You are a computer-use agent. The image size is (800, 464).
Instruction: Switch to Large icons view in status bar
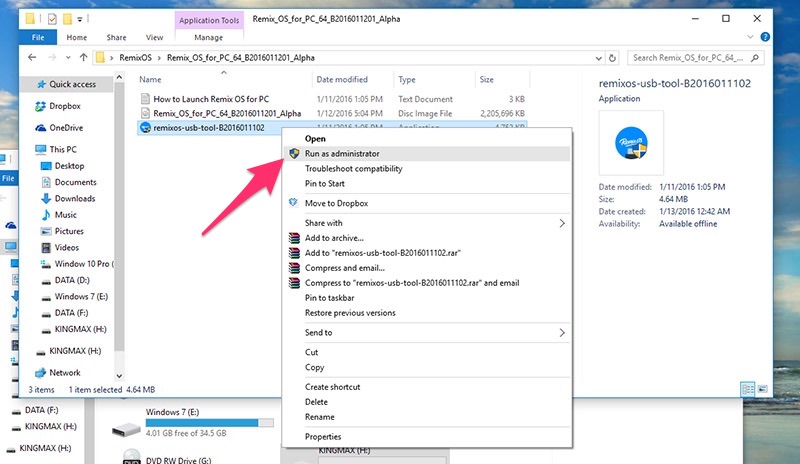pos(763,389)
